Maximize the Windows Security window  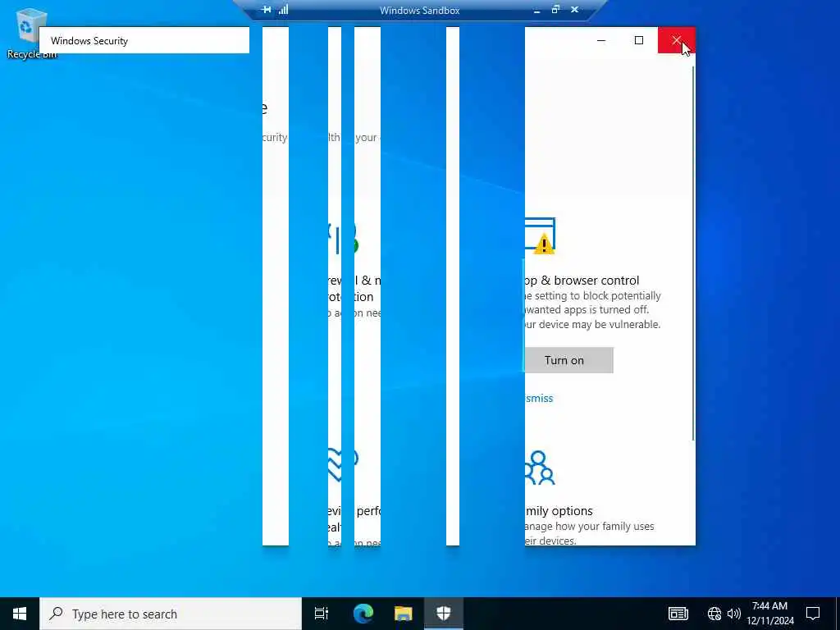click(638, 40)
